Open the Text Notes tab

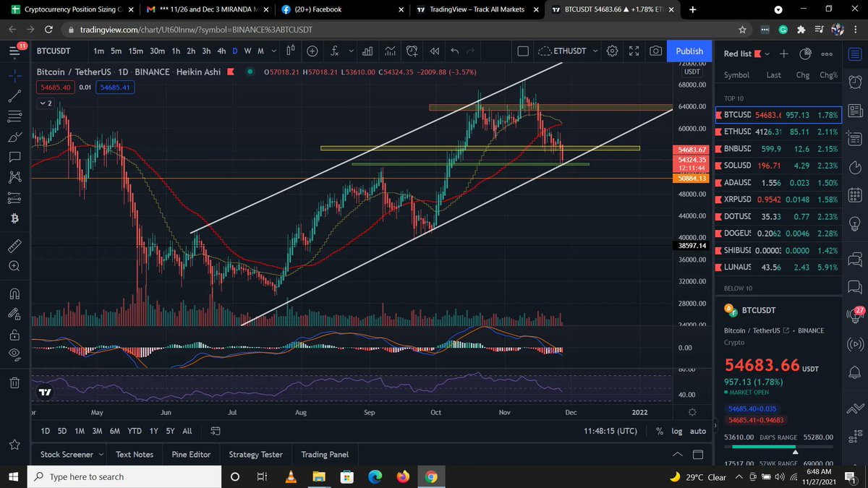(135, 454)
